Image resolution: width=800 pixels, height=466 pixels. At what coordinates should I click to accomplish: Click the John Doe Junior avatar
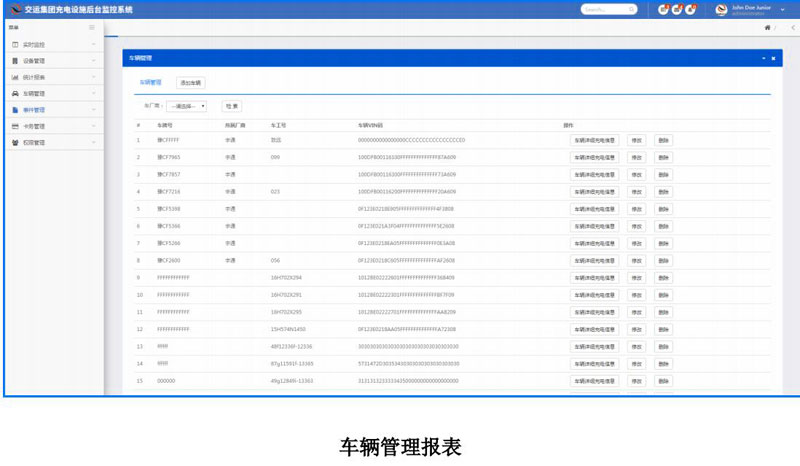pyautogui.click(x=722, y=9)
